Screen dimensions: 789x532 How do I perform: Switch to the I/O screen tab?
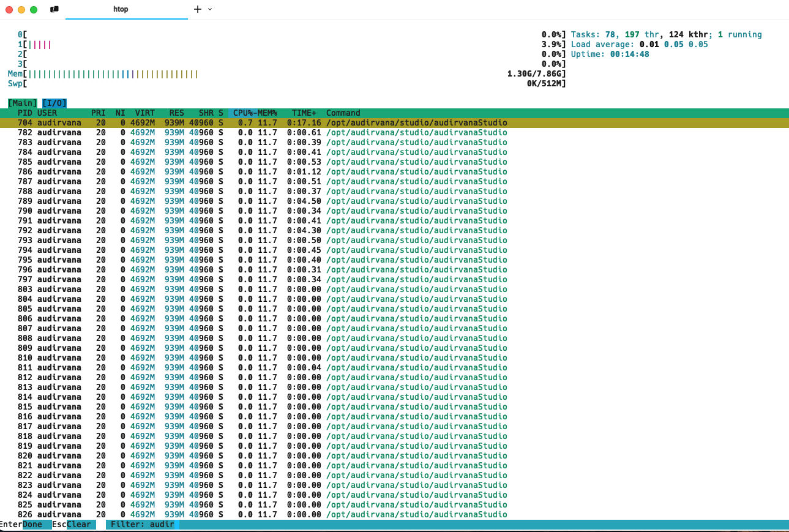click(54, 103)
